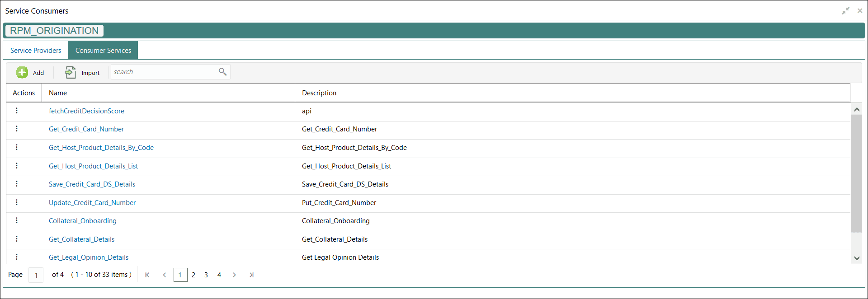Click the search input field
868x299 pixels.
click(164, 72)
